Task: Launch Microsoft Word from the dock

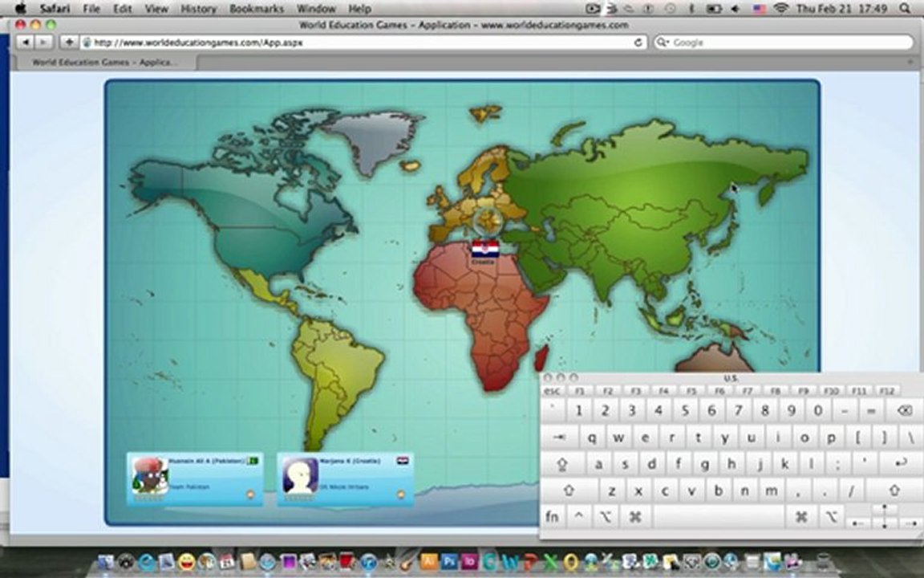Action: (x=510, y=561)
